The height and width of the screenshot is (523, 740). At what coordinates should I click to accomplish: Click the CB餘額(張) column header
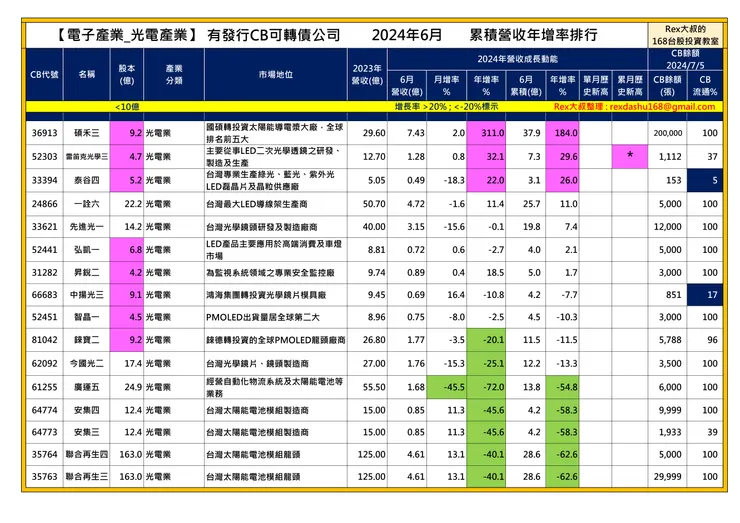(x=667, y=85)
